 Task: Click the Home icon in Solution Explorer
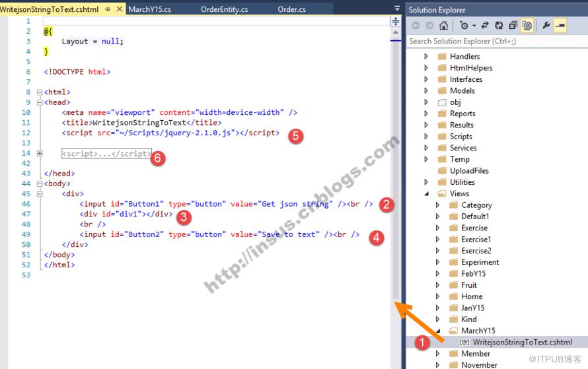pyautogui.click(x=443, y=26)
